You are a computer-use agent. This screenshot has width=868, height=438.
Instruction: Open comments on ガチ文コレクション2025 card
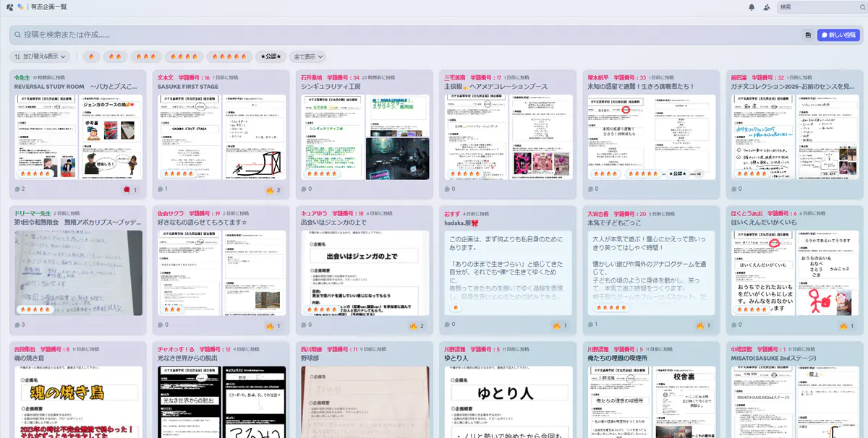[x=736, y=189]
